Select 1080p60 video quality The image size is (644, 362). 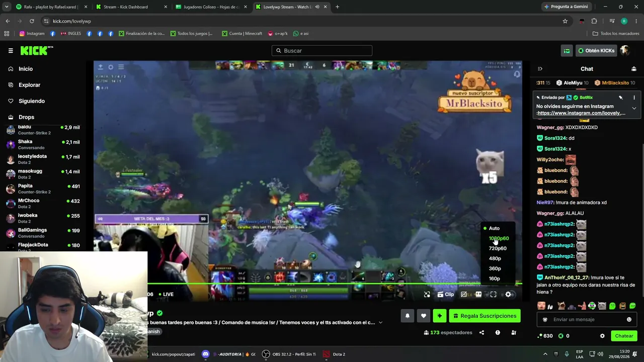(499, 238)
